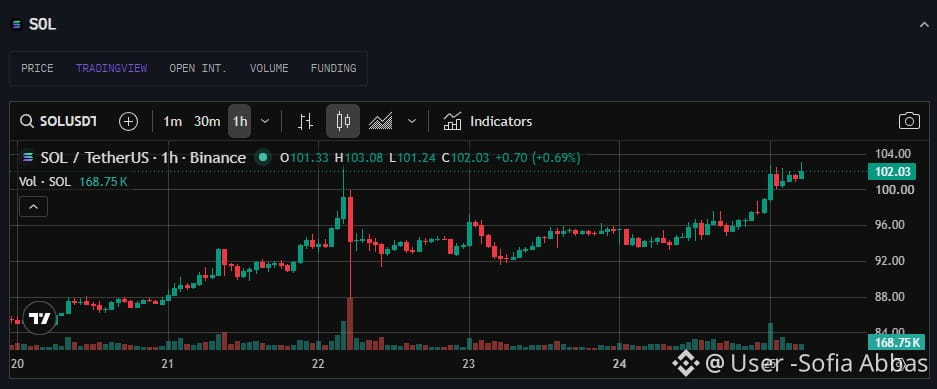Click the 100.00 price axis label

click(x=894, y=189)
